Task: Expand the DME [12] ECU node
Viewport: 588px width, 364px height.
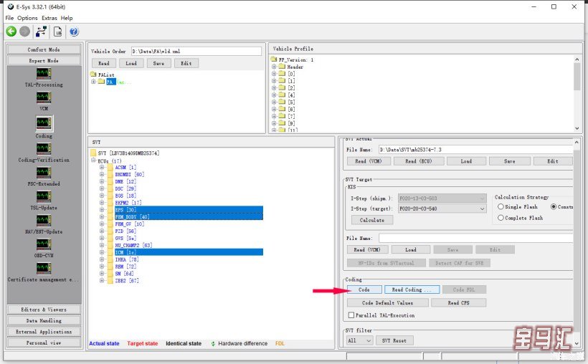Action: pyautogui.click(x=102, y=182)
